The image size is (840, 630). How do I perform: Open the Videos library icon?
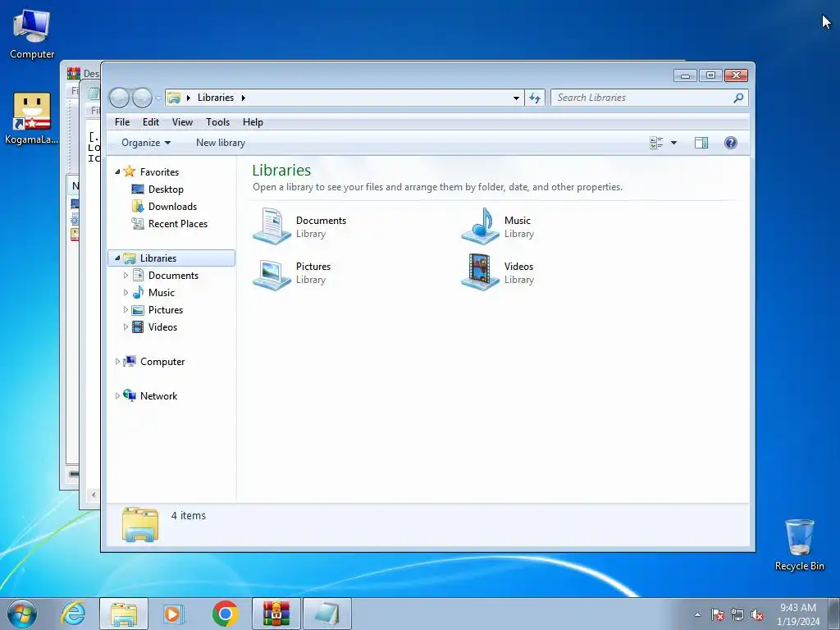coord(481,272)
